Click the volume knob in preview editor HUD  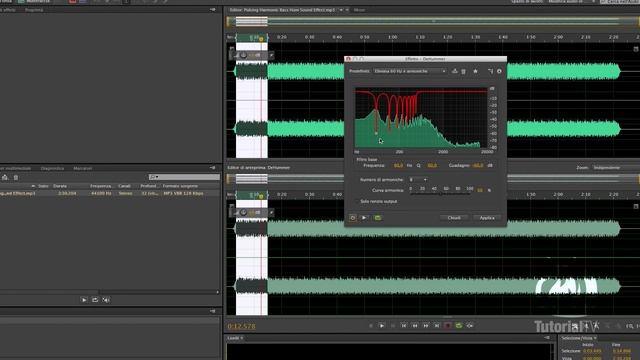point(243,213)
